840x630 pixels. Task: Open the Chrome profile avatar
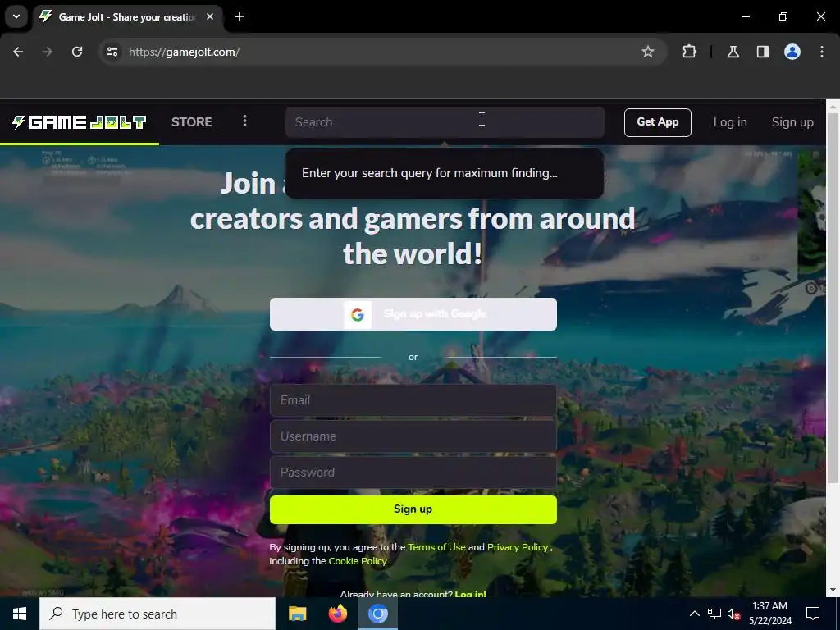click(792, 52)
